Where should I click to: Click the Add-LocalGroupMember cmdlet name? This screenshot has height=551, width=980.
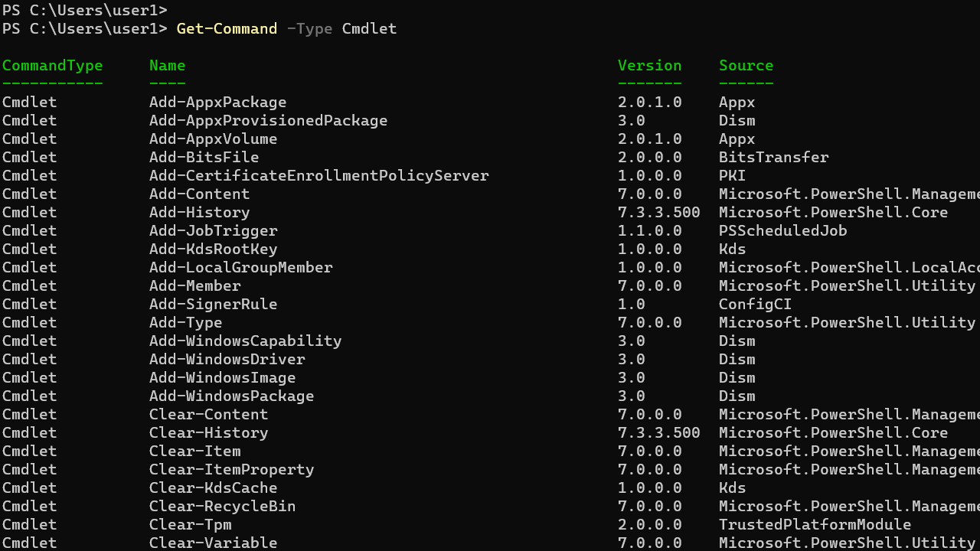240,267
